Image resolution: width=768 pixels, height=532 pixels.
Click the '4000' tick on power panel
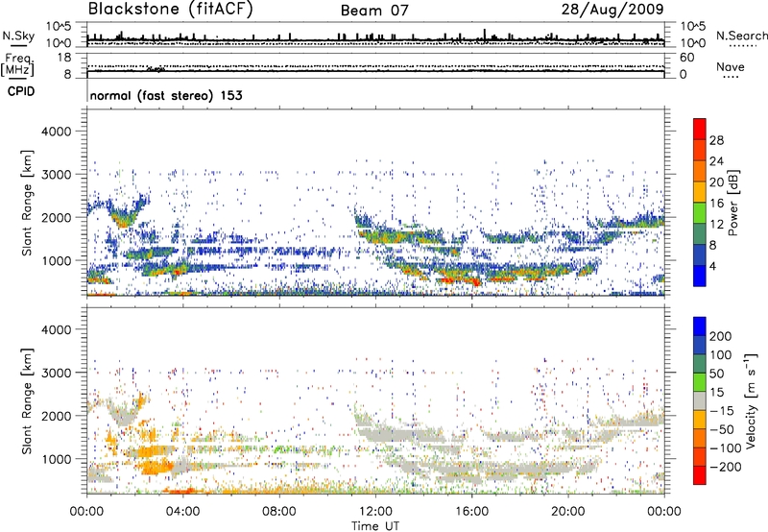(56, 132)
